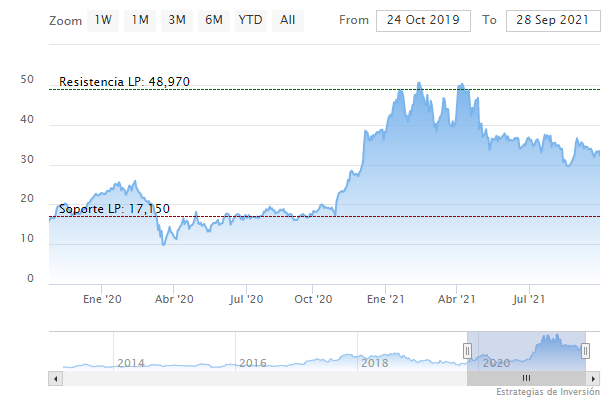The image size is (612, 404).
Task: Show All data range
Action: coord(288,20)
